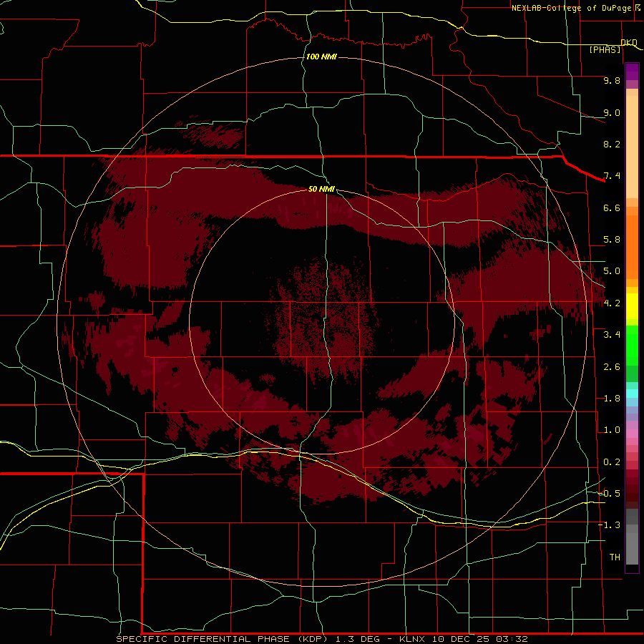Click the 1.0 color scale label
This screenshot has width=644, height=644.
click(612, 430)
